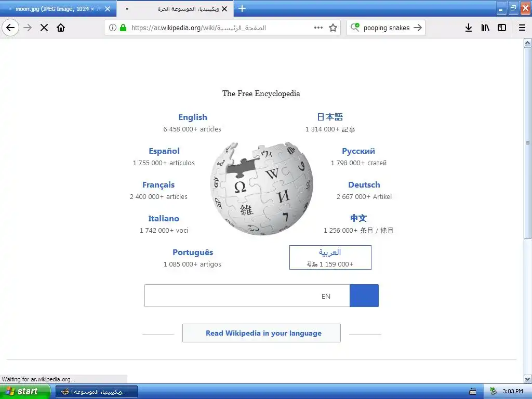Click '2 667 000+ Artikel' text
532x399 pixels.
[x=364, y=197]
